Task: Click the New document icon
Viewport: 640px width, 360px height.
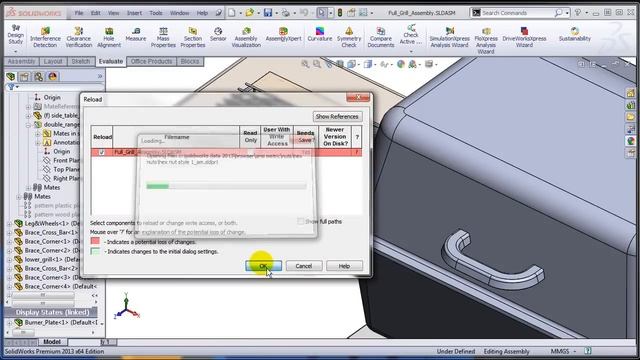Action: point(231,13)
